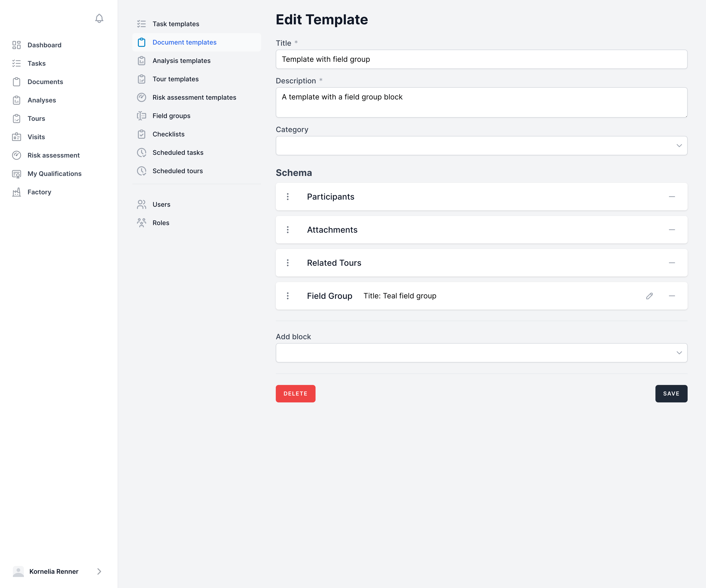Screen dimensions: 706x588
Task: Click the My Qualifications certificate icon
Action: pos(17,174)
